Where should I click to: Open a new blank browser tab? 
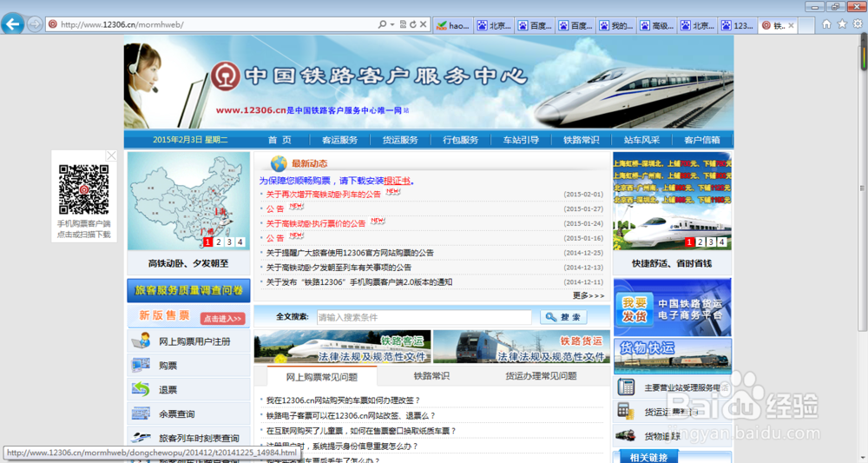point(806,25)
